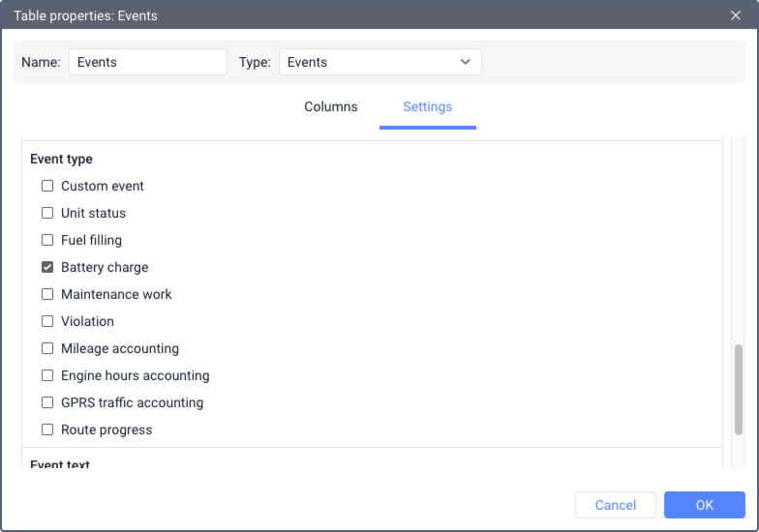
Task: Tick the Fuel filling checkbox
Action: [x=47, y=240]
